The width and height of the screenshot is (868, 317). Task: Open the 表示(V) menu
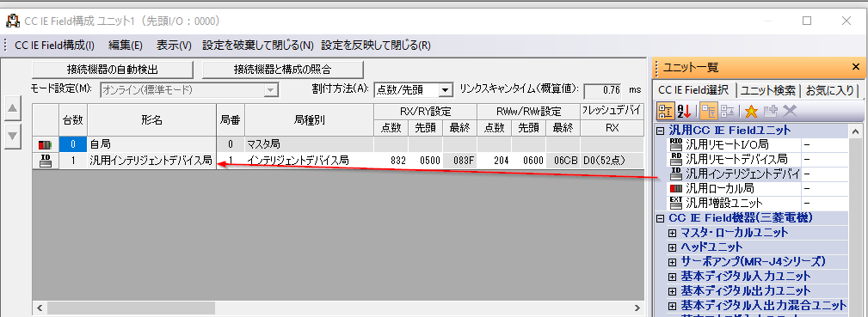174,46
